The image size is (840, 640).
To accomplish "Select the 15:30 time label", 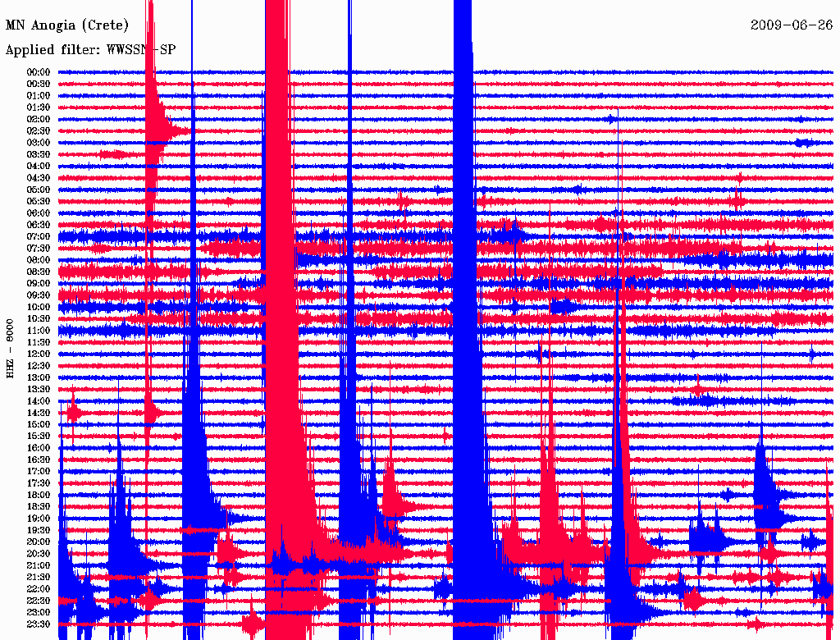I will point(39,437).
